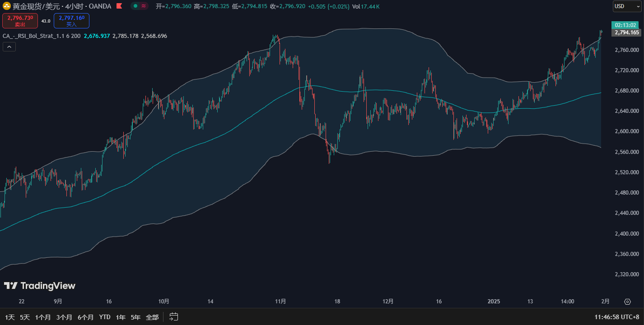Select the 6个月 time range
The image size is (644, 325).
(85, 317)
